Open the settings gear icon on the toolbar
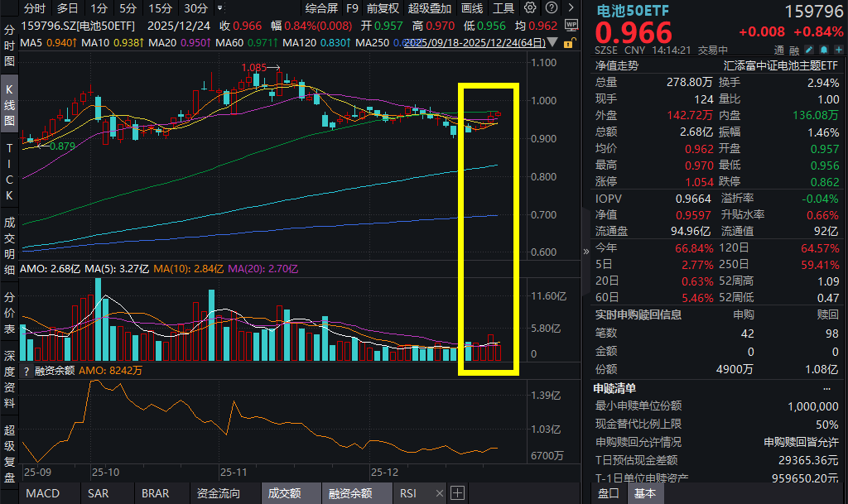Viewport: 848px width, 504px height. (x=530, y=7)
